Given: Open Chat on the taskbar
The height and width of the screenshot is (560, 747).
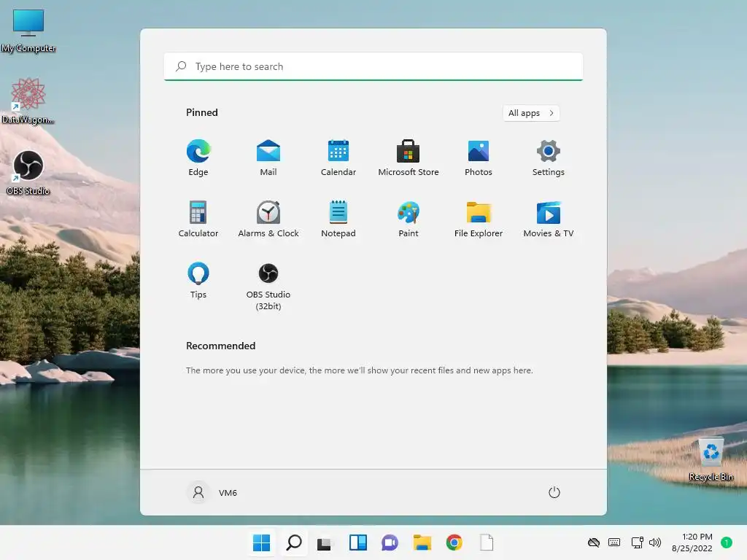Looking at the screenshot, I should point(390,542).
